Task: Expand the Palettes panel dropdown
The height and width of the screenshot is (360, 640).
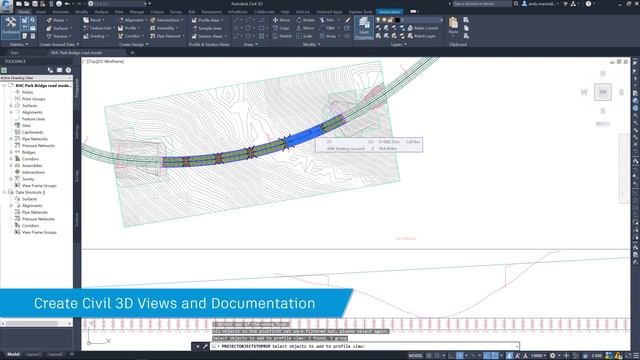Action: (19, 44)
